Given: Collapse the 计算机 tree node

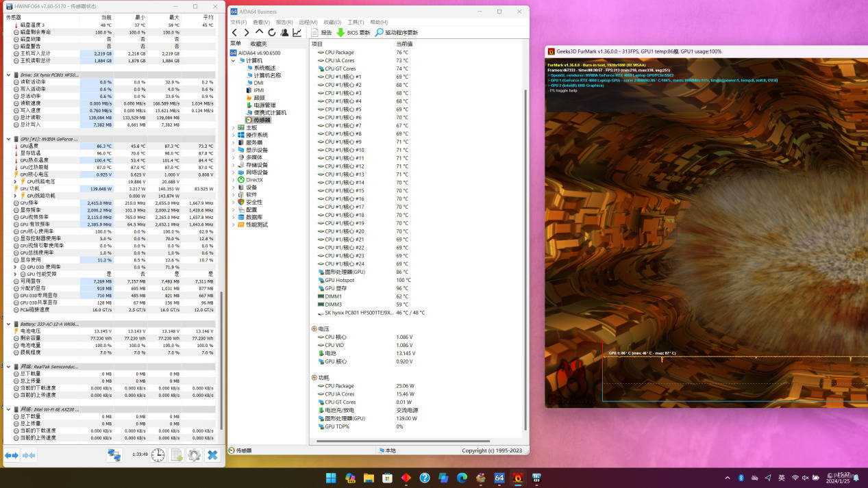Looking at the screenshot, I should (233, 60).
